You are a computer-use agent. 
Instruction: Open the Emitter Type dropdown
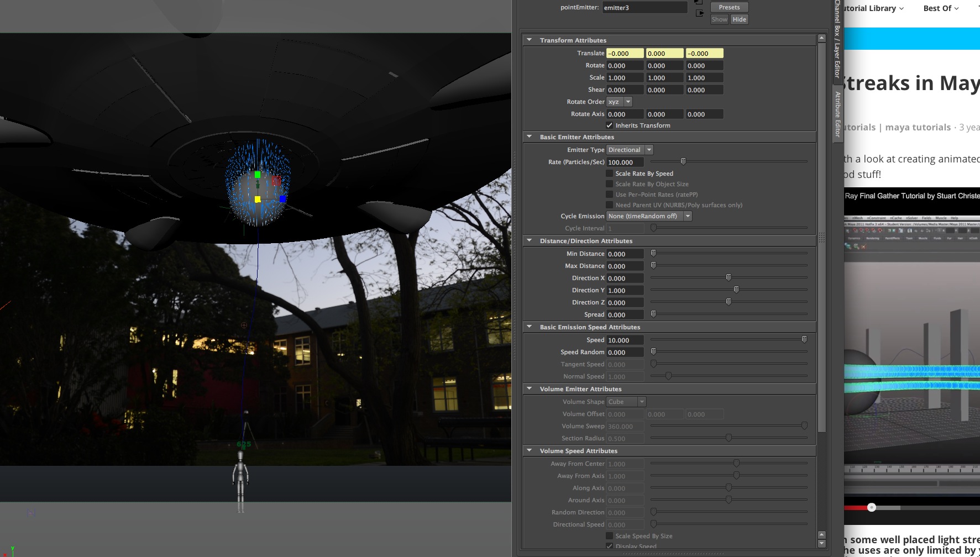630,150
